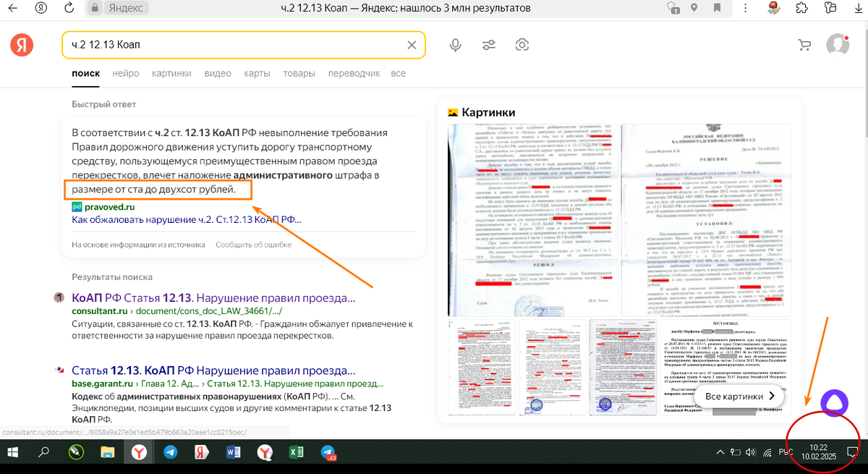Click the garant.ru favicon

tap(59, 371)
